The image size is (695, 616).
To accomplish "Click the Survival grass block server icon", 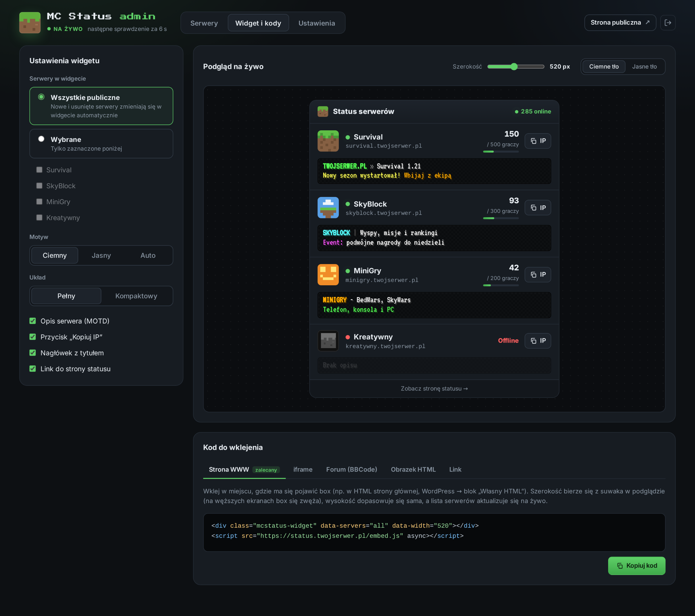I will (328, 141).
